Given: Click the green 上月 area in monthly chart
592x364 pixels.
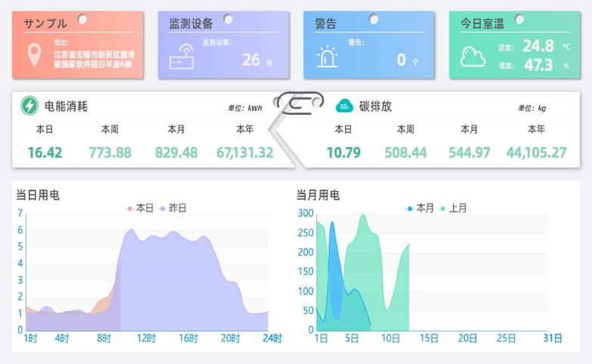Looking at the screenshot, I should (x=364, y=272).
